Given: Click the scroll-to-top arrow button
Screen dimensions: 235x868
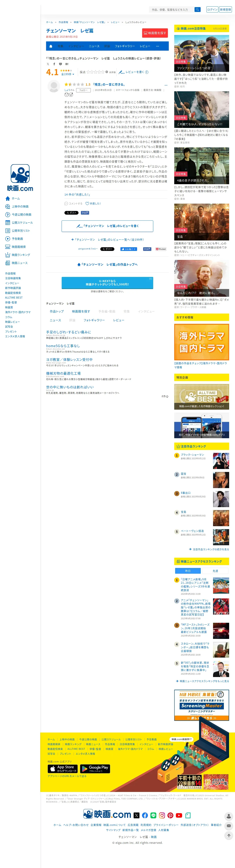Looking at the screenshot, I should tap(229, 835).
